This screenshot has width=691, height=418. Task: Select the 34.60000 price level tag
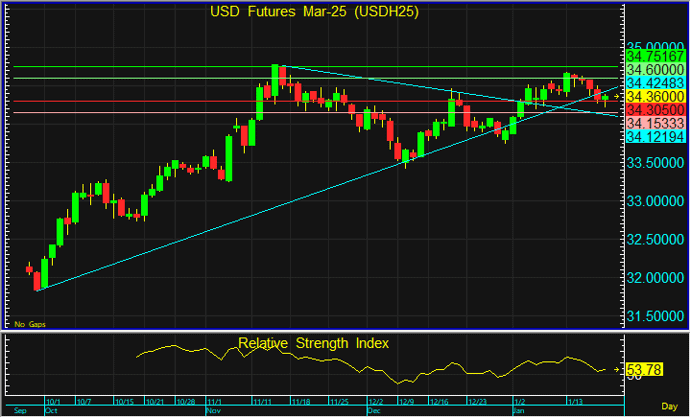click(655, 69)
